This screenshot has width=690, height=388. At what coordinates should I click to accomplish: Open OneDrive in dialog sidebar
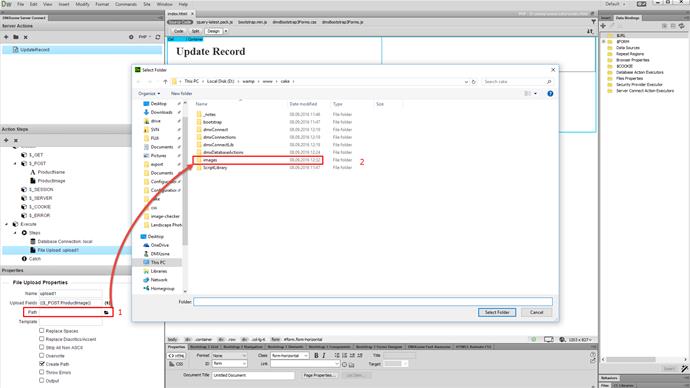(159, 245)
